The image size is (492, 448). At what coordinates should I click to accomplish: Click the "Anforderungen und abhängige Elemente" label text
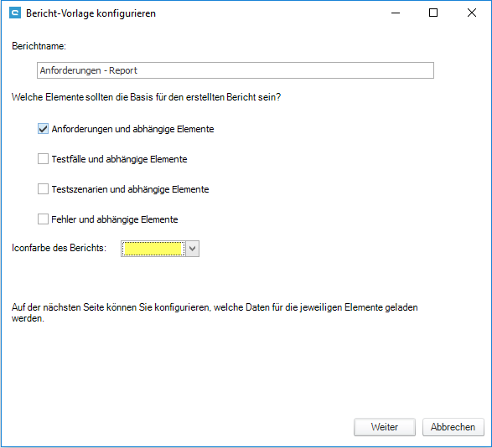click(x=132, y=129)
